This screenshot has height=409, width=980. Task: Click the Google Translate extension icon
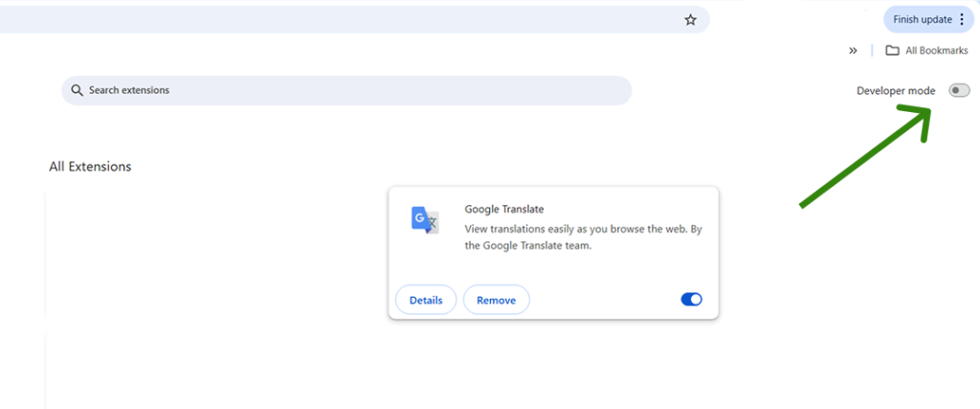pos(425,220)
